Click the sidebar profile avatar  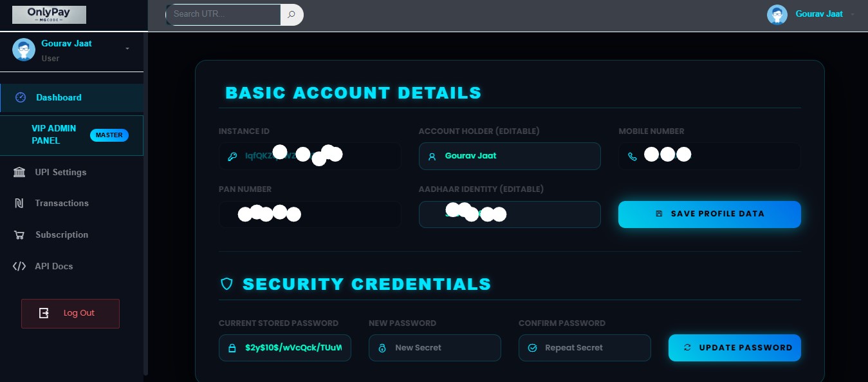(x=24, y=50)
